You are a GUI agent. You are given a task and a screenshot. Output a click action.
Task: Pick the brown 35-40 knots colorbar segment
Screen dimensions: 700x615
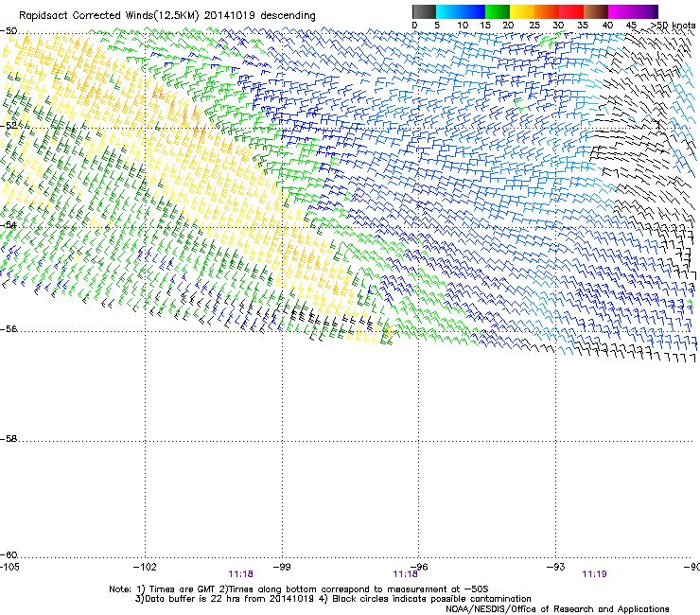[596, 11]
